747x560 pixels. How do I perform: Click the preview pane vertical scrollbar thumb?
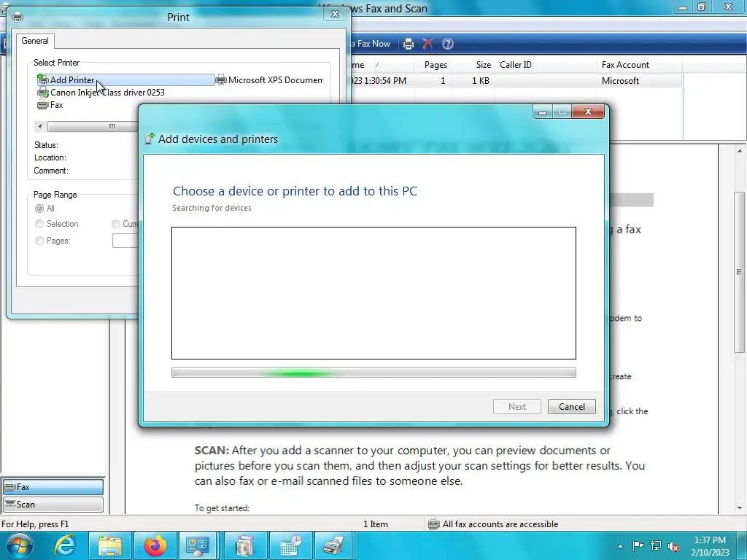[x=740, y=273]
